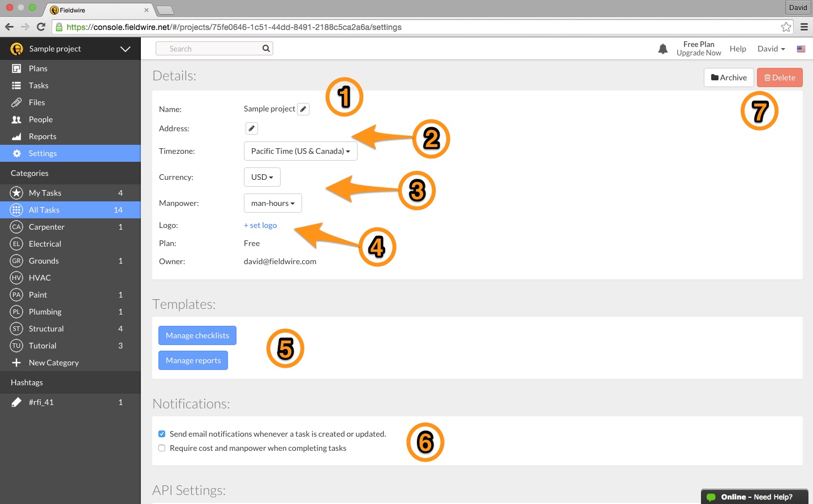Click the Settings gear icon

(16, 153)
